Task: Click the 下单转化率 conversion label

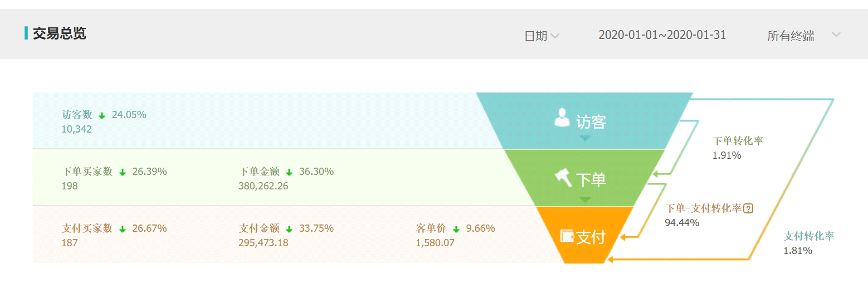Action: tap(738, 141)
